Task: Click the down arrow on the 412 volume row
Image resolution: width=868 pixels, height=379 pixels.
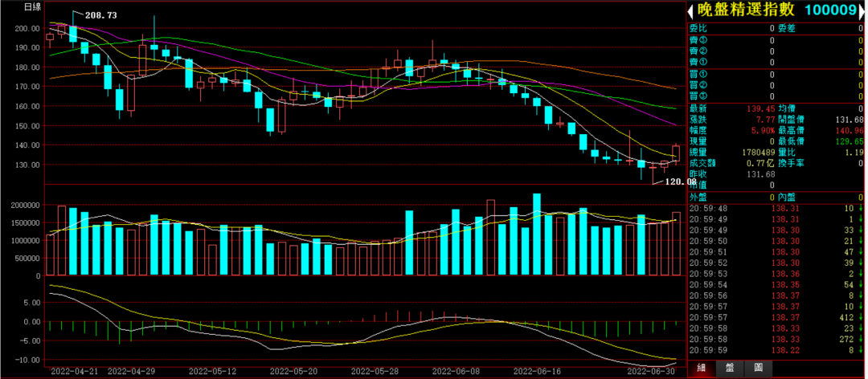Action: (x=861, y=318)
